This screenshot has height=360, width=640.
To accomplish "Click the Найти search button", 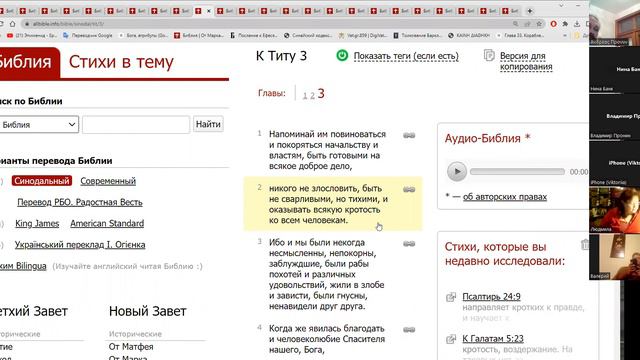I will (x=208, y=124).
